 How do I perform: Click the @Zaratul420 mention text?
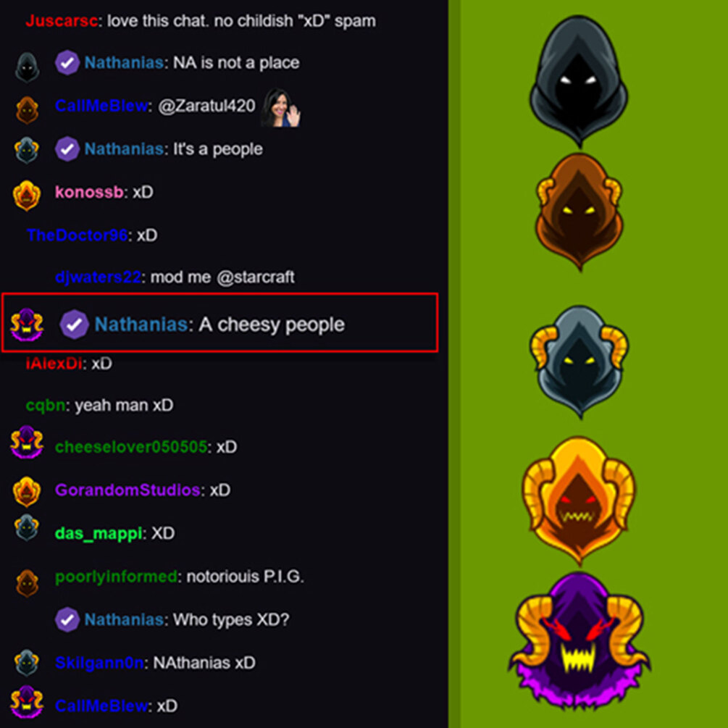pyautogui.click(x=206, y=106)
